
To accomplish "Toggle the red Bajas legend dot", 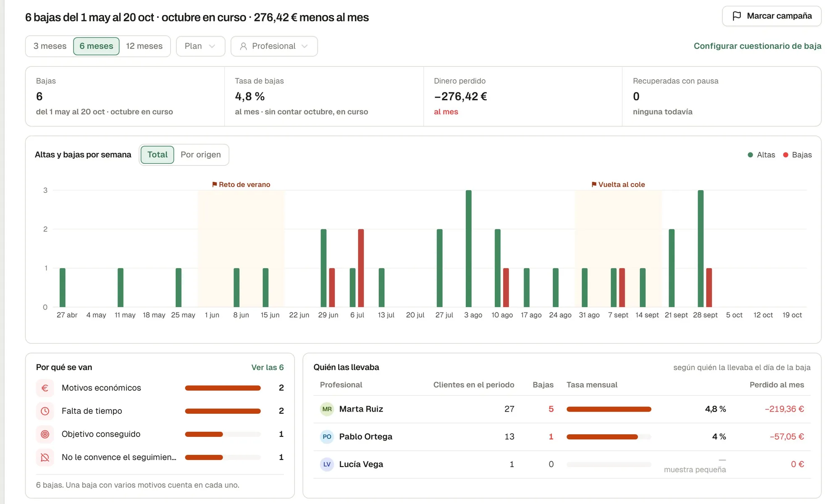I will 785,155.
